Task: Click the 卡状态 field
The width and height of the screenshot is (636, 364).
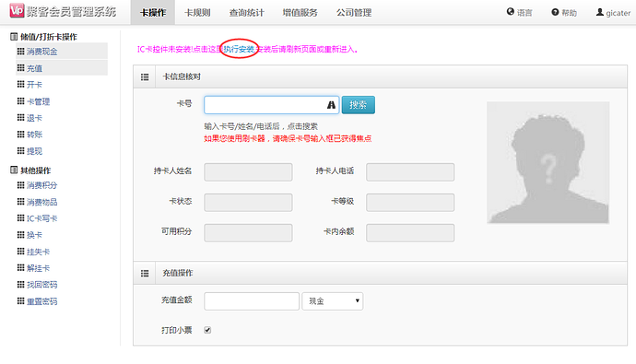Action: pyautogui.click(x=248, y=202)
